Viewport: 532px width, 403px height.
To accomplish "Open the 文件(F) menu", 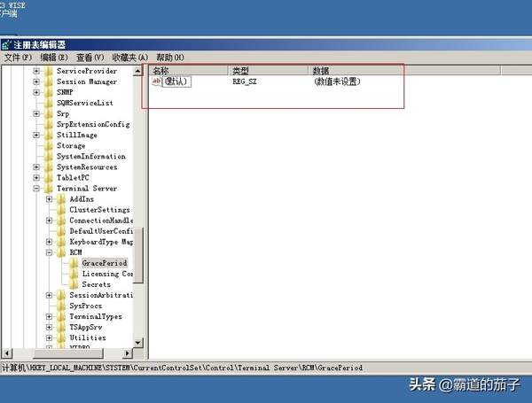I will pyautogui.click(x=18, y=58).
